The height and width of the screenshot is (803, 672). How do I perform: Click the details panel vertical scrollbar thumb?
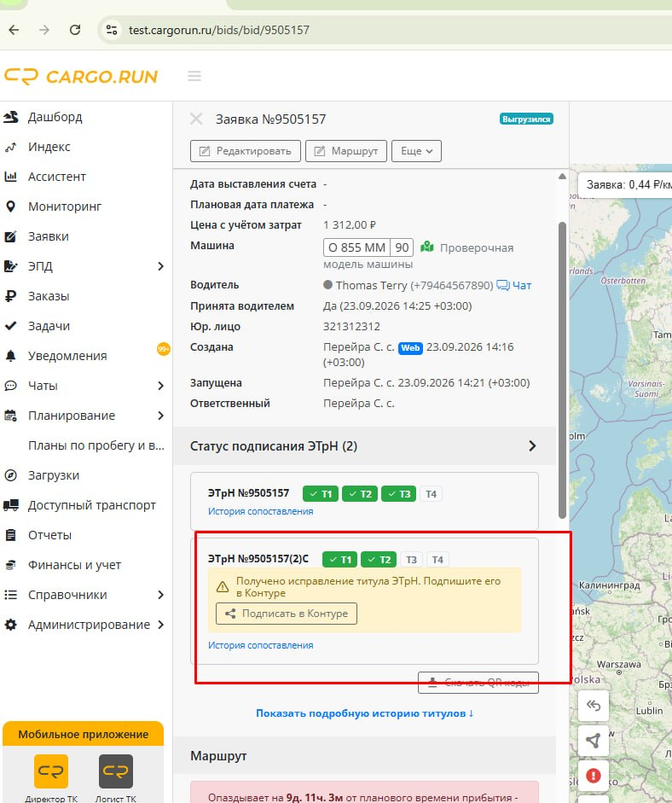click(x=563, y=370)
